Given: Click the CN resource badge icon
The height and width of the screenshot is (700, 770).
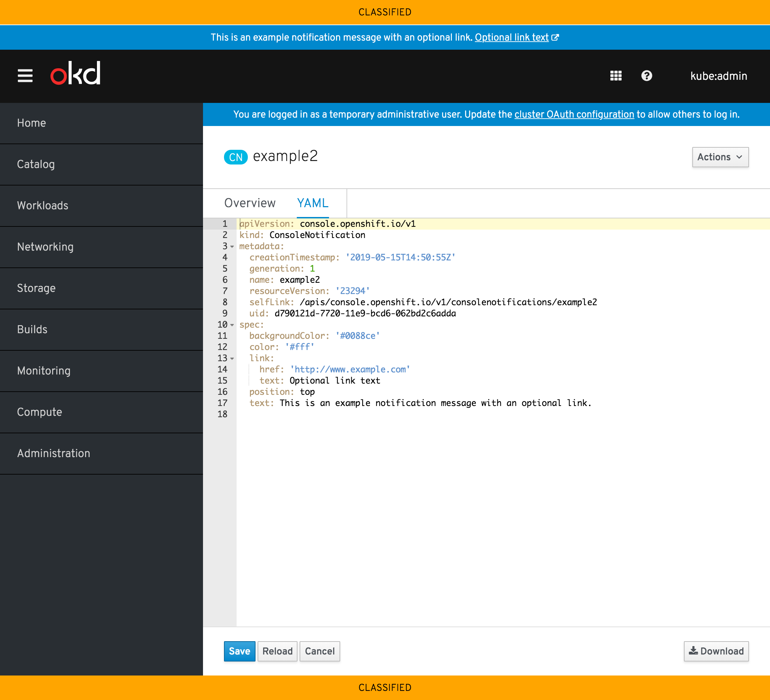Looking at the screenshot, I should [x=236, y=157].
